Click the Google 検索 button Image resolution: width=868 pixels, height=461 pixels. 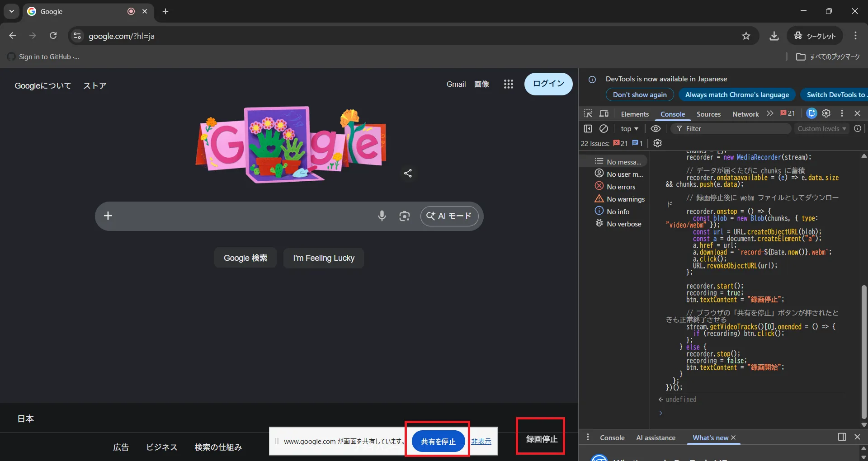[x=245, y=258]
